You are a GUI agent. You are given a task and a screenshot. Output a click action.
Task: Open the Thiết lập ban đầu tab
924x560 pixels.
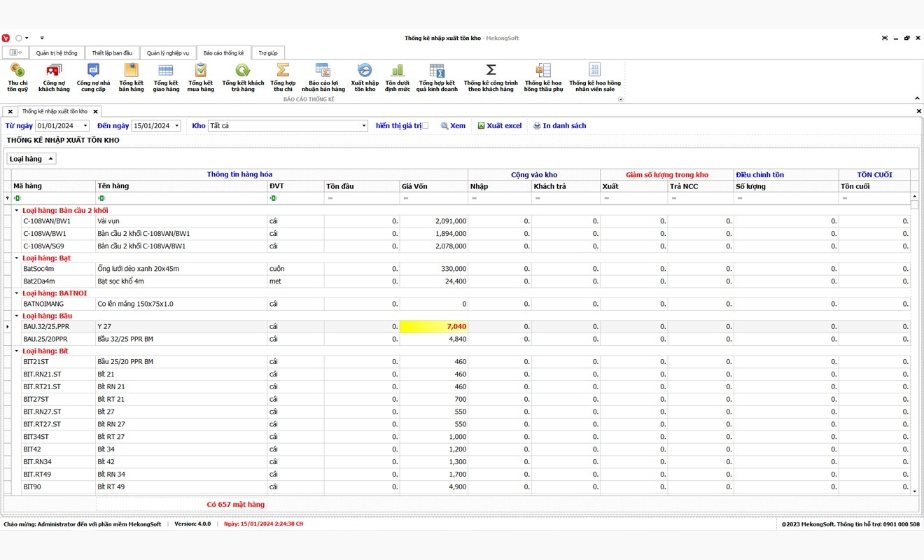click(112, 53)
